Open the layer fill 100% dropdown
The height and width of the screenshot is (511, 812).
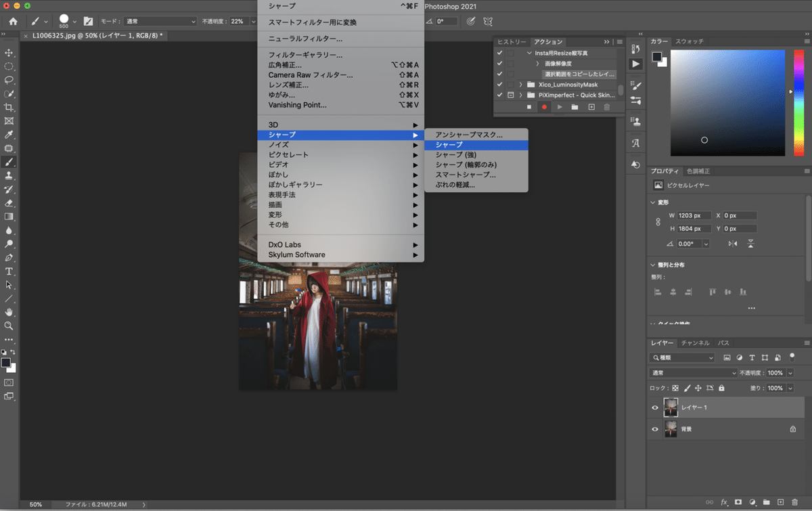(x=790, y=388)
